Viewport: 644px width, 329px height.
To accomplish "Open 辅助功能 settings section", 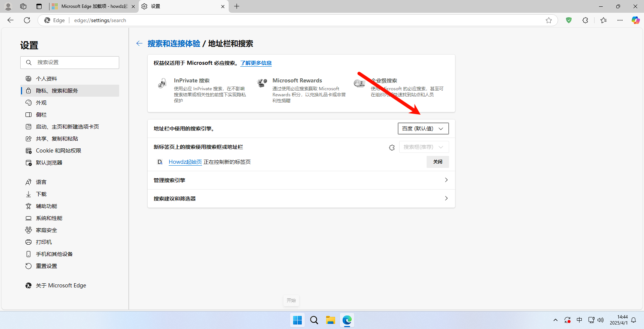I will click(70, 206).
